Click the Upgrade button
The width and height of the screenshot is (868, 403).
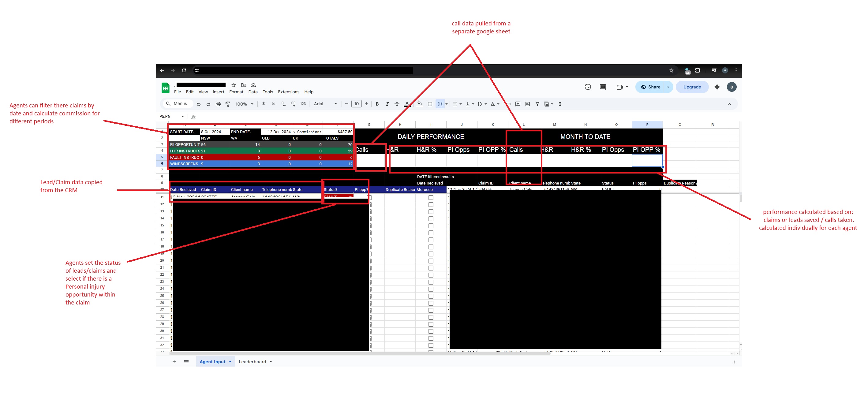[x=692, y=87]
